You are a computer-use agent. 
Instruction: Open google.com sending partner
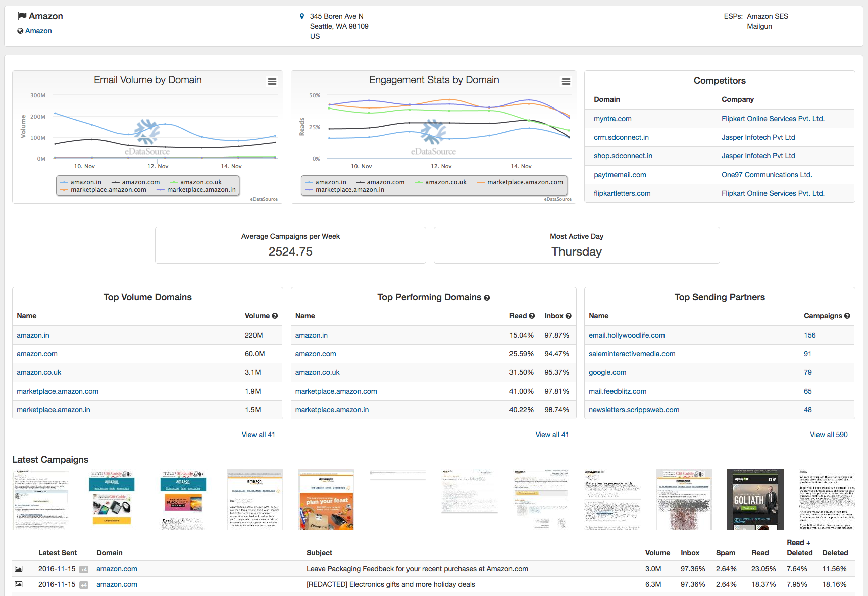point(607,372)
